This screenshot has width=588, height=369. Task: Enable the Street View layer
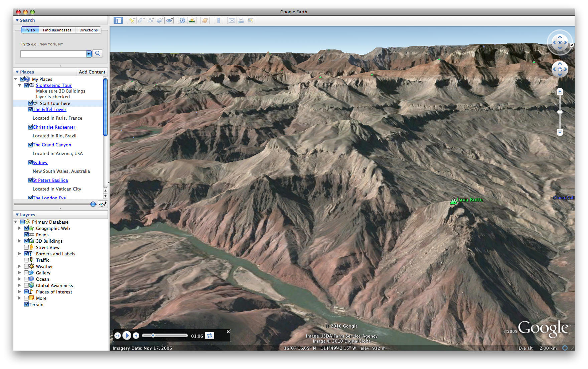coord(26,247)
